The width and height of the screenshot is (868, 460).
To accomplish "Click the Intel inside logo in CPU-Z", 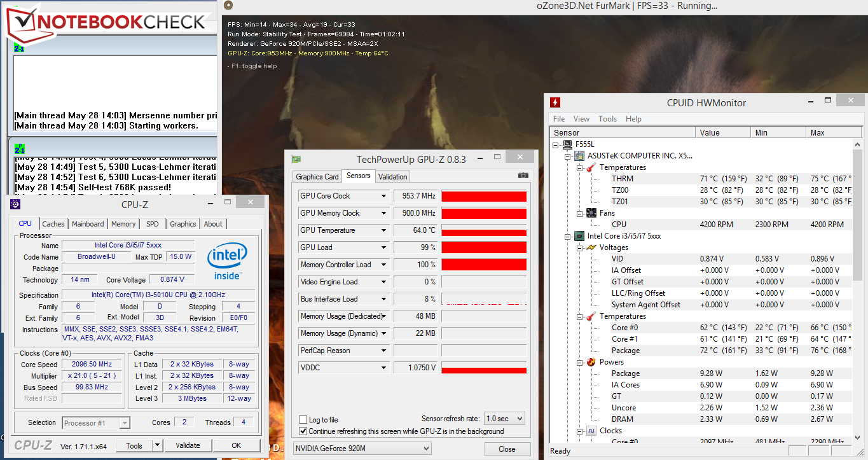I will point(227,262).
